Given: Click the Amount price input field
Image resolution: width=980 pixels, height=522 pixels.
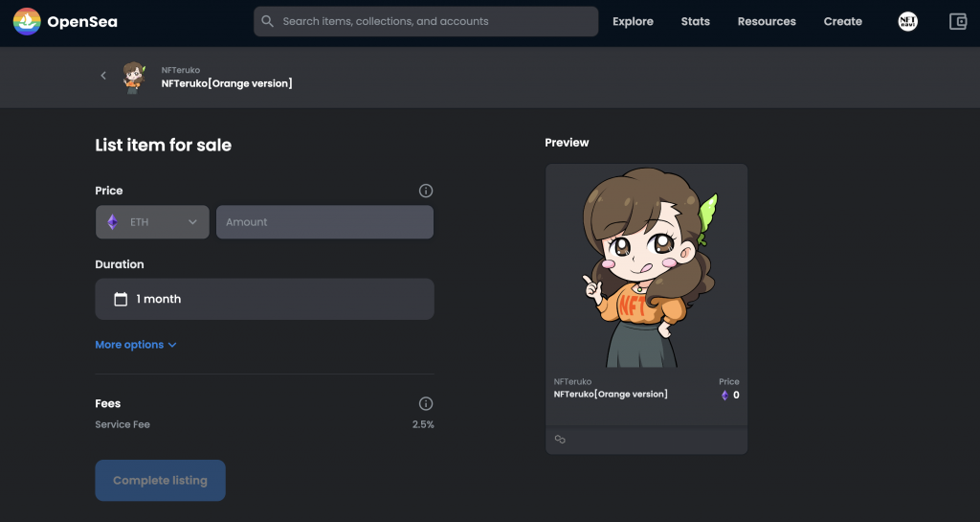Looking at the screenshot, I should click(324, 222).
